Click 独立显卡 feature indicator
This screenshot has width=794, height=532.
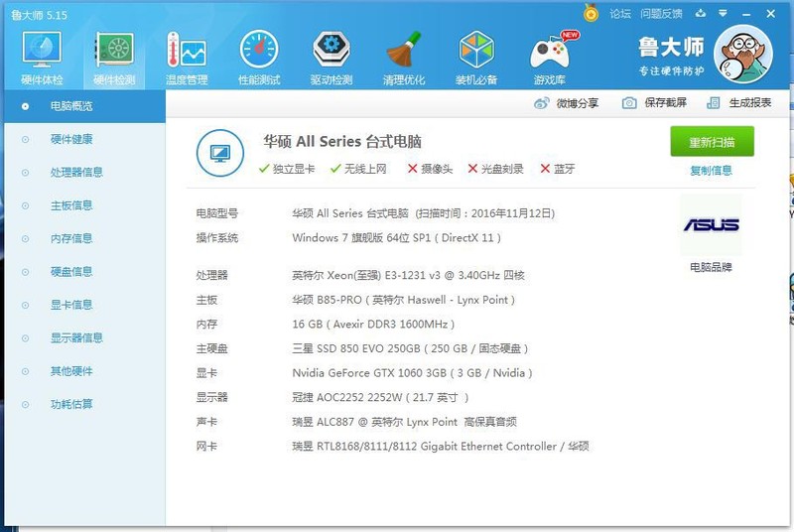click(x=287, y=169)
